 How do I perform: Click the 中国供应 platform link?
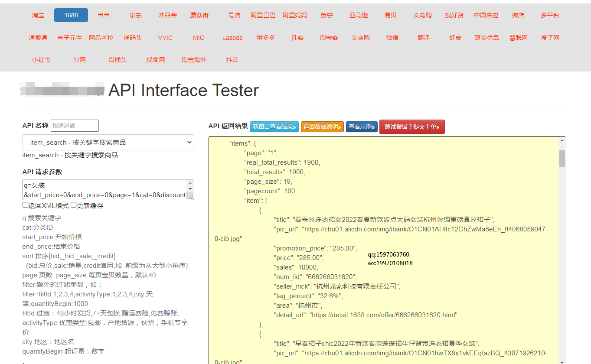(x=486, y=15)
